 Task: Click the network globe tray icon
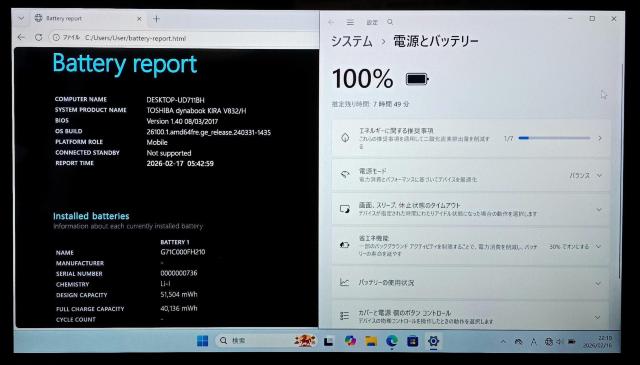(549, 342)
